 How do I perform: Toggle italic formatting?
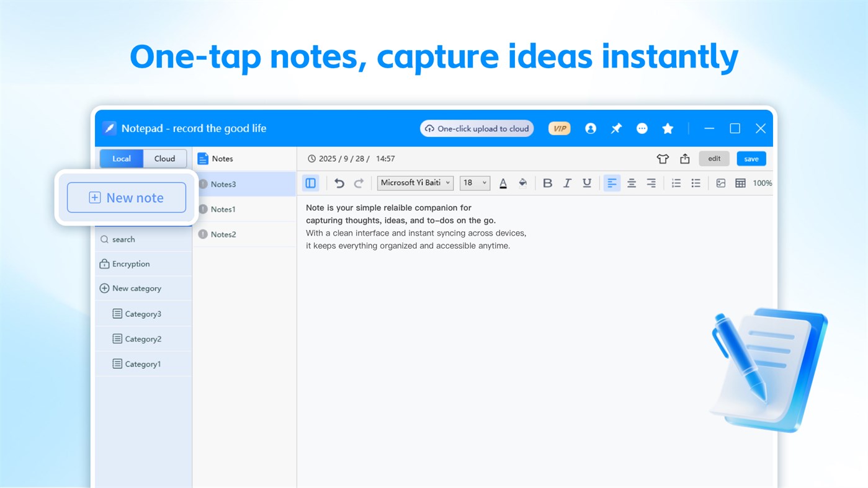pyautogui.click(x=566, y=182)
